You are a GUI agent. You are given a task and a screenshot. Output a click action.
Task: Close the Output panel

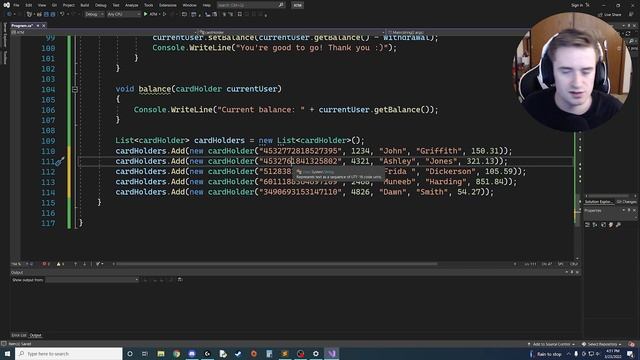point(577,272)
